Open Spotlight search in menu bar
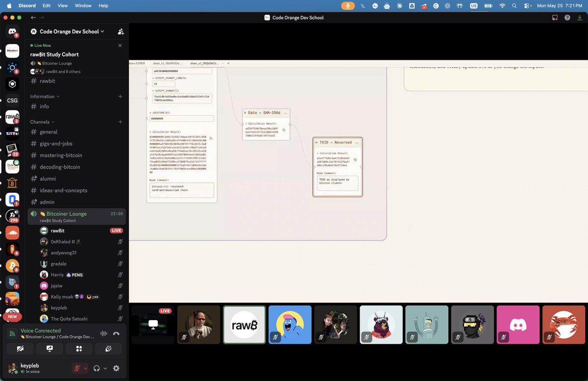 pos(514,5)
